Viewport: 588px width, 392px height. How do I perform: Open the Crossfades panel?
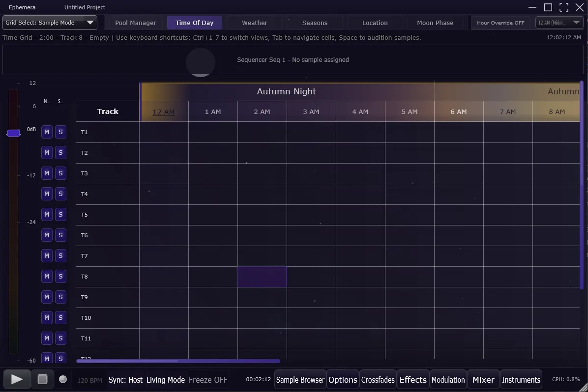click(x=378, y=380)
